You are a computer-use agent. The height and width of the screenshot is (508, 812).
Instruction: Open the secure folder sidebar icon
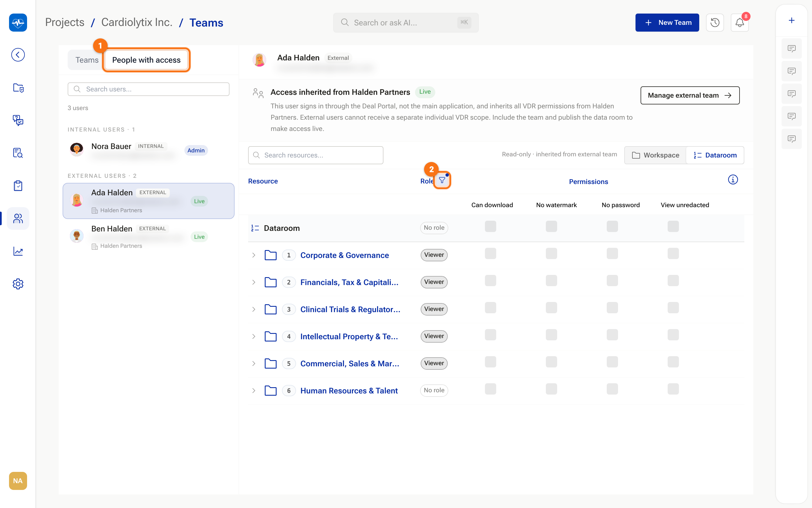(18, 88)
